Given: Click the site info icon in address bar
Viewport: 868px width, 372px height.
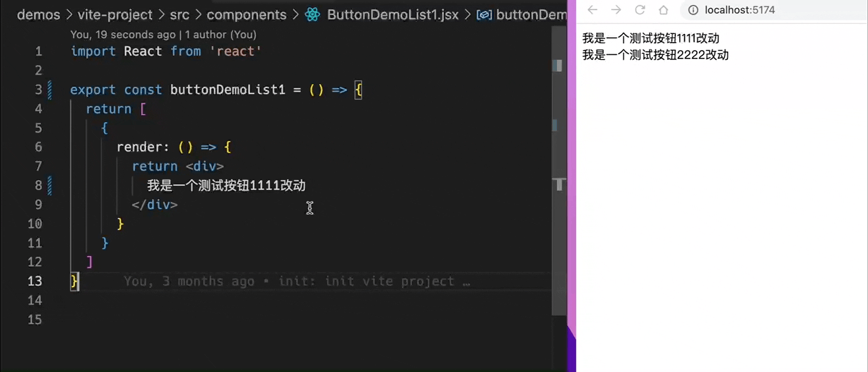Looking at the screenshot, I should (x=693, y=10).
